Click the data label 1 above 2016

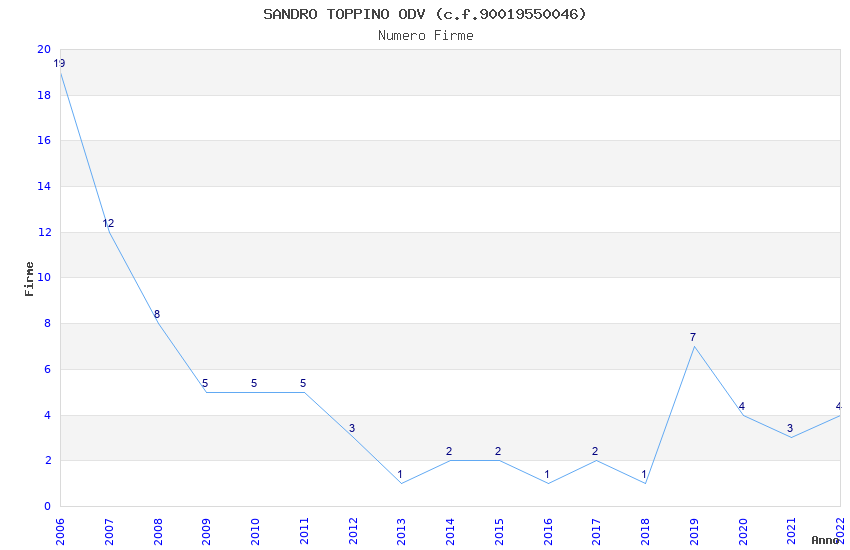pyautogui.click(x=546, y=475)
